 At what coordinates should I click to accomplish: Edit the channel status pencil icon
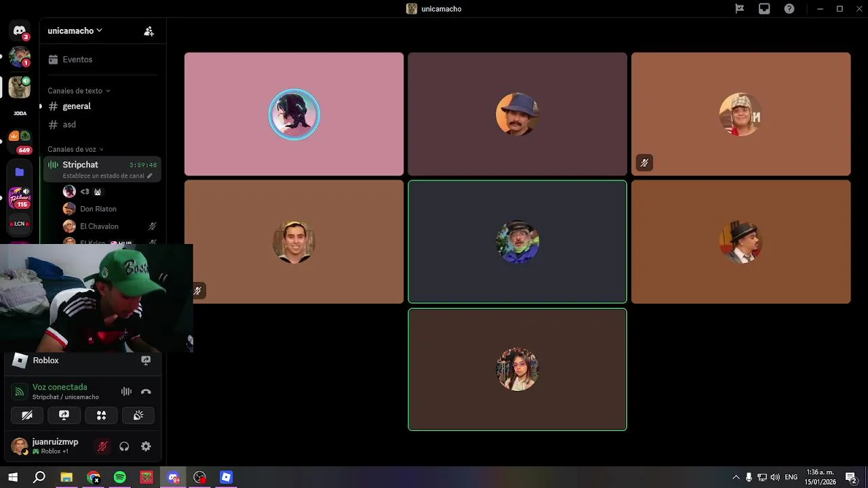click(149, 176)
